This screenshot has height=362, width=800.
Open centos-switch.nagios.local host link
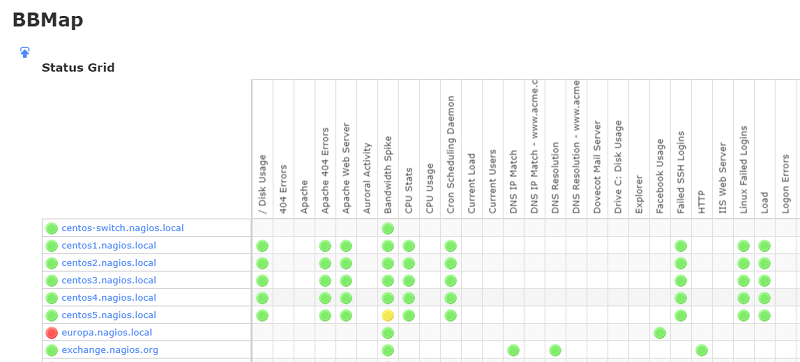[x=122, y=228]
